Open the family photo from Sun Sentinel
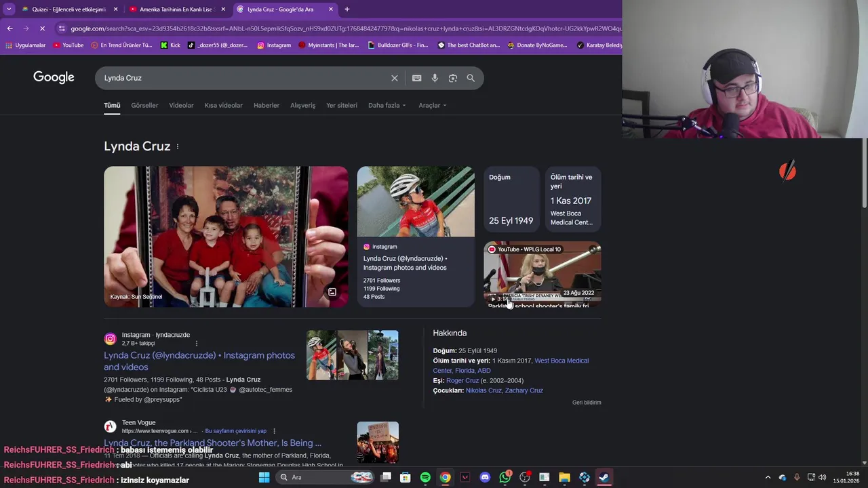 (226, 237)
